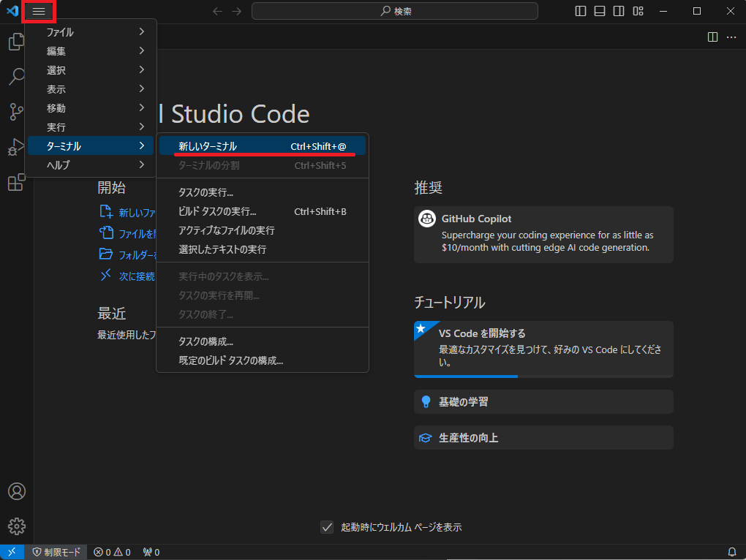Go forward with the right arrow
746x560 pixels.
pyautogui.click(x=236, y=11)
